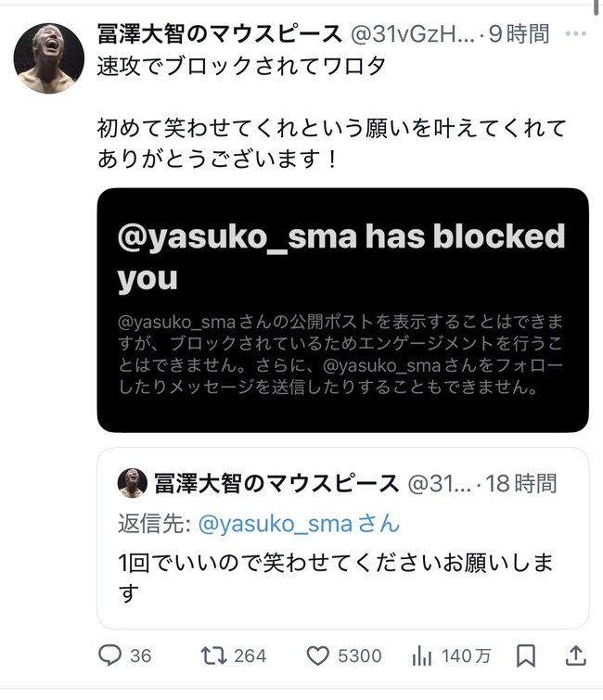Click the top display name 冨澤大智のマウスピース
The height and width of the screenshot is (700, 603).
(218, 35)
